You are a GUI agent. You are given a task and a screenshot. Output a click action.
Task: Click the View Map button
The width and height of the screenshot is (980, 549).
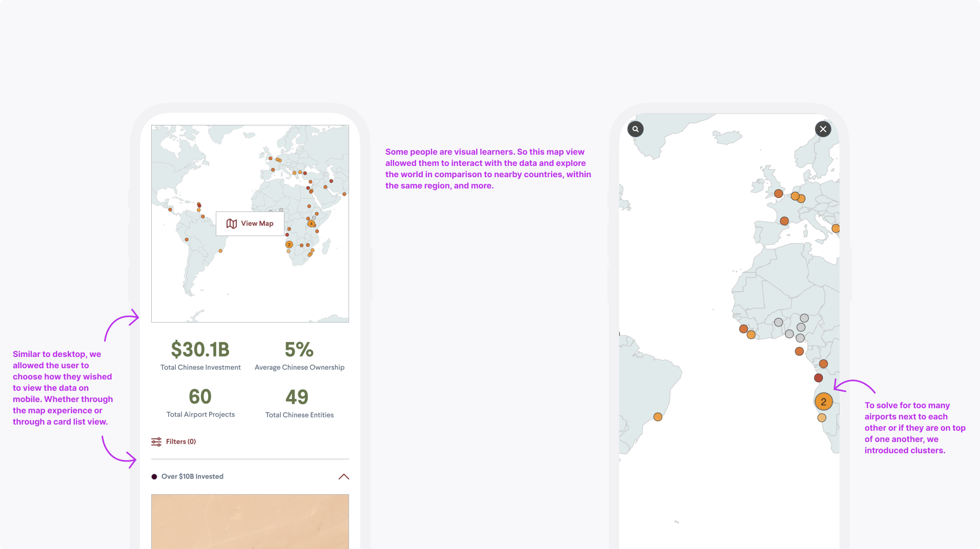pos(250,224)
